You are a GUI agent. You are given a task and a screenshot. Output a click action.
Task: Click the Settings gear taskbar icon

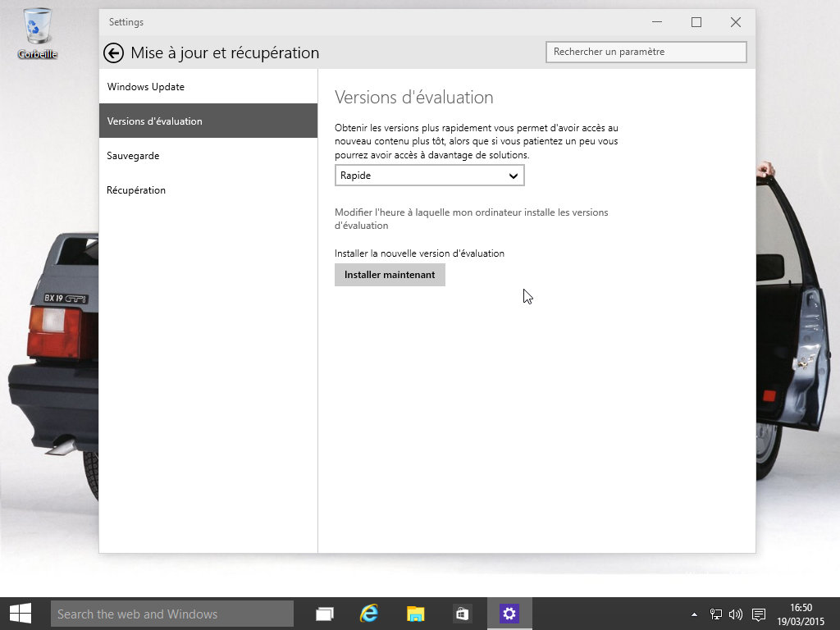509,613
